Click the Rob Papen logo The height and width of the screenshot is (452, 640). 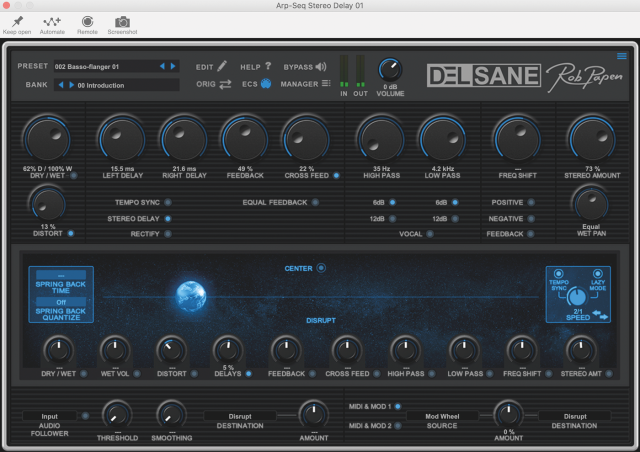click(x=584, y=76)
